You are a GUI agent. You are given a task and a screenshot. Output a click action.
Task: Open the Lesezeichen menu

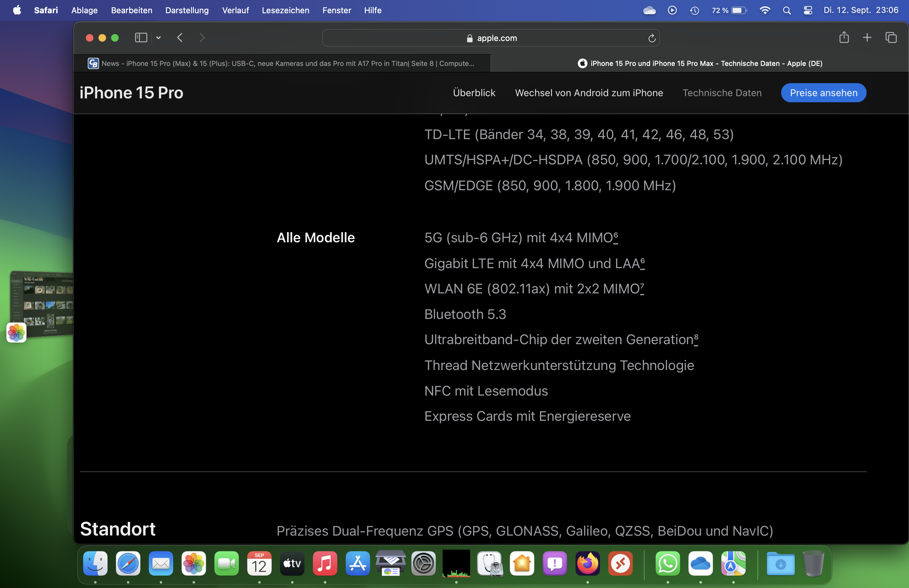tap(285, 10)
